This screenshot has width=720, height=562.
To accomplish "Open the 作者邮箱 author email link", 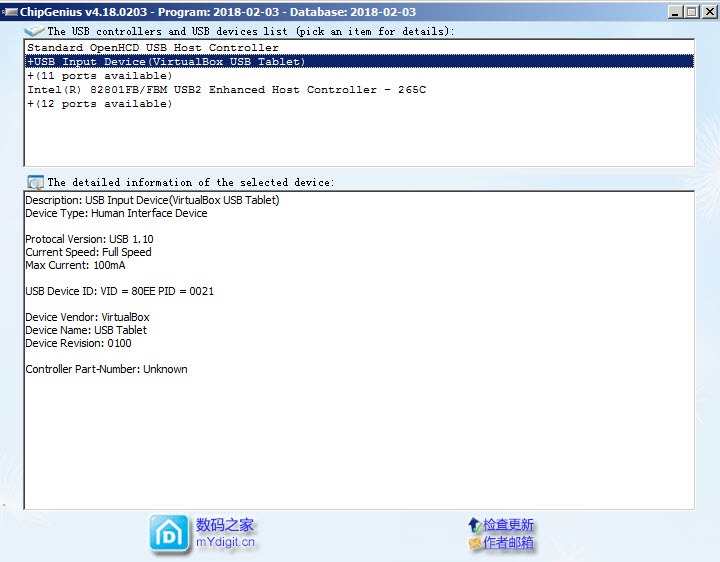I will pyautogui.click(x=508, y=543).
